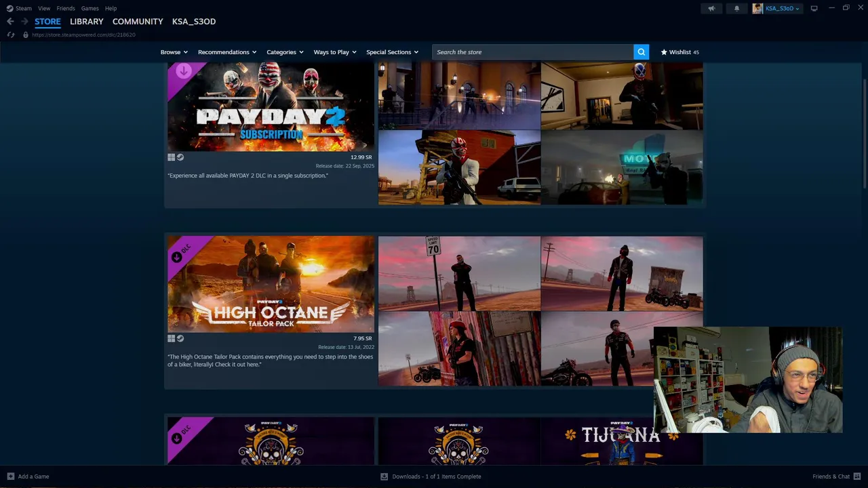Open Friends & Chat
This screenshot has height=488, width=868.
pos(831,476)
